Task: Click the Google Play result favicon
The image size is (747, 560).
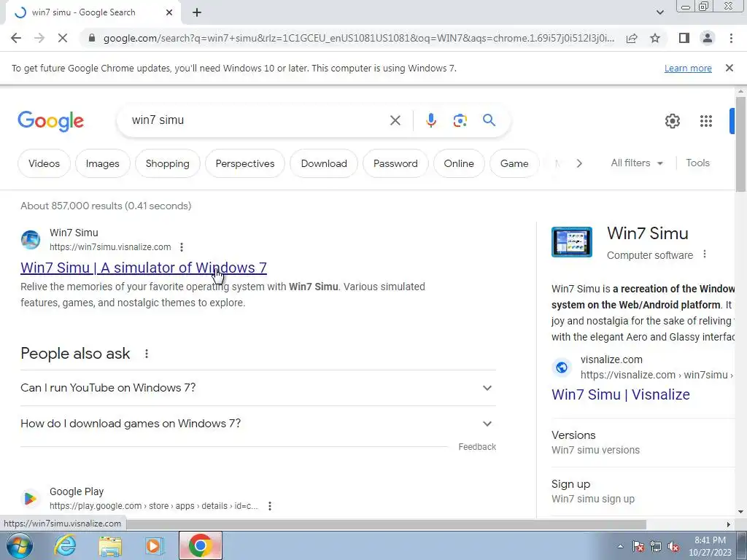Action: (x=30, y=499)
